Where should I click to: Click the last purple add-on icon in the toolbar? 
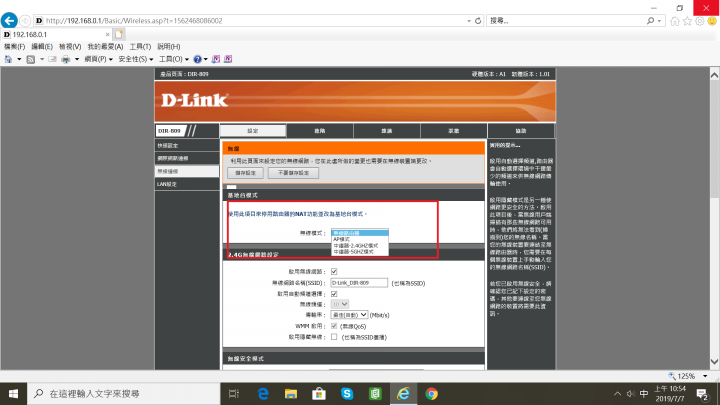228,59
